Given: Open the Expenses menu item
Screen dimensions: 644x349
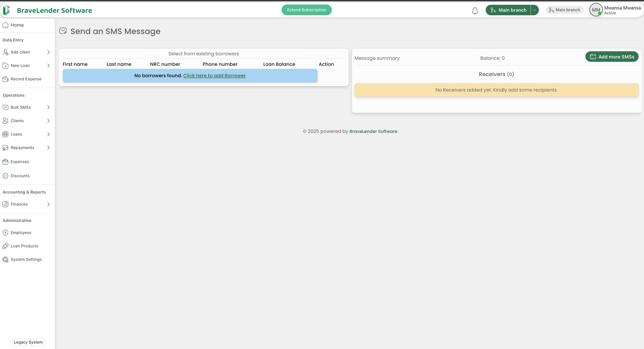Looking at the screenshot, I should (20, 162).
